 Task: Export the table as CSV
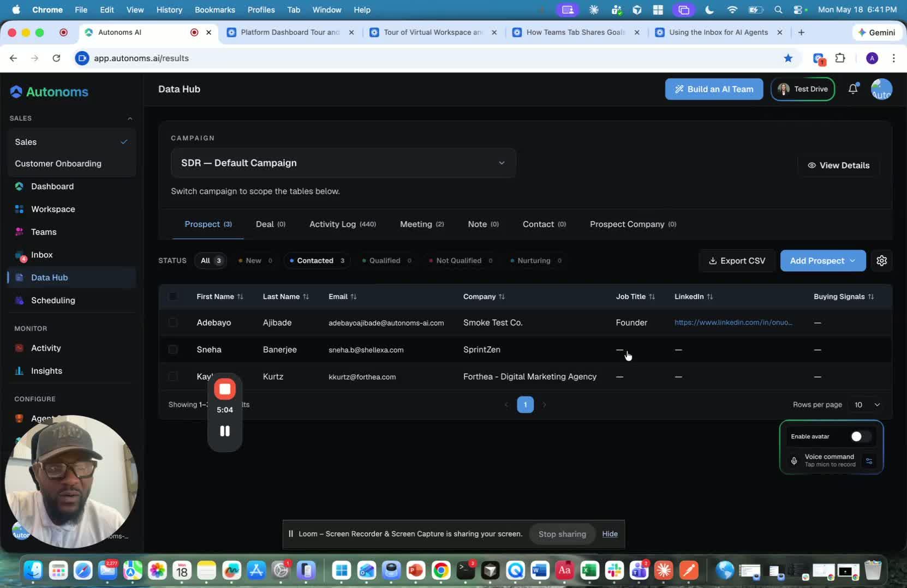(737, 261)
